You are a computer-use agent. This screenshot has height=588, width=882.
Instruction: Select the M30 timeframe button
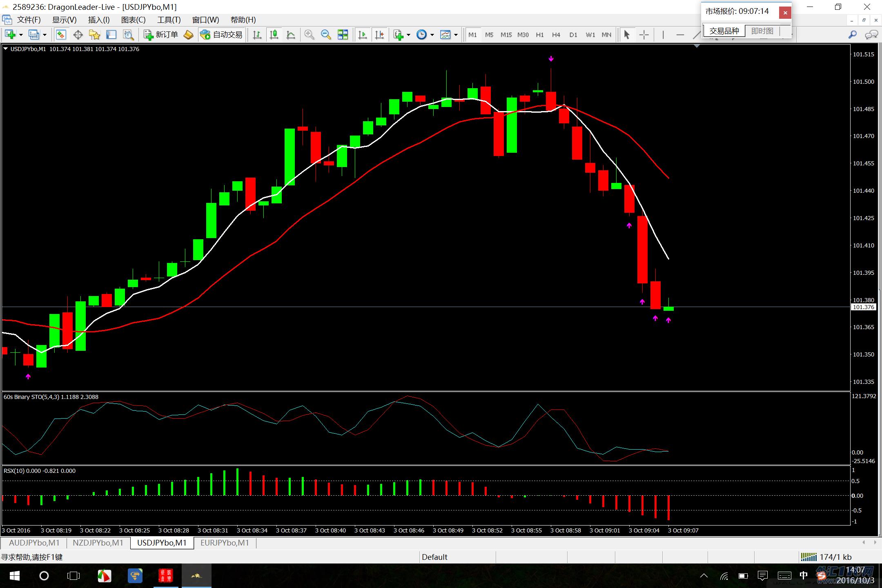tap(523, 35)
